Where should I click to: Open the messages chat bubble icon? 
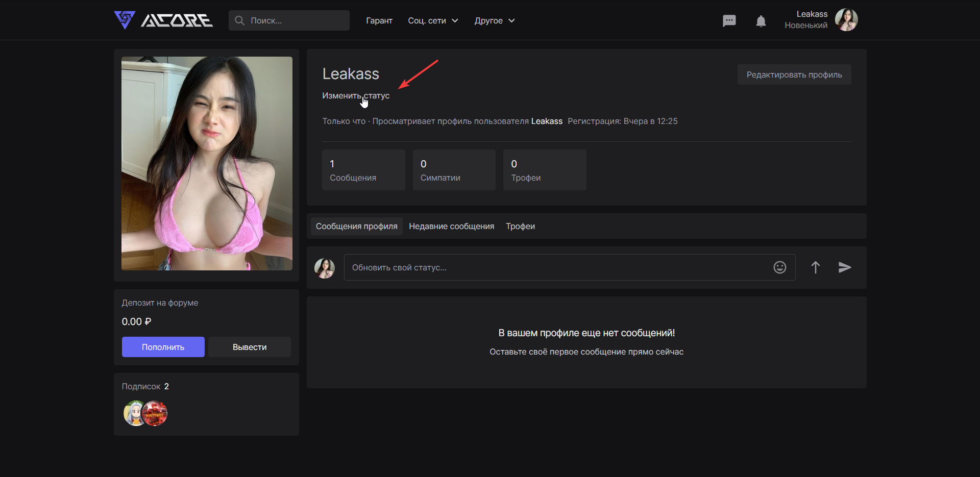tap(729, 21)
